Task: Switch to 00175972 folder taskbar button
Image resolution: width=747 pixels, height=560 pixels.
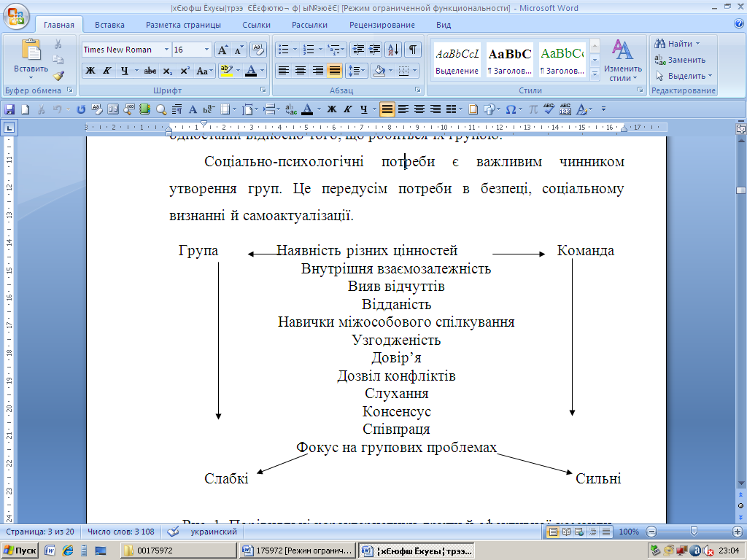Action: point(178,551)
